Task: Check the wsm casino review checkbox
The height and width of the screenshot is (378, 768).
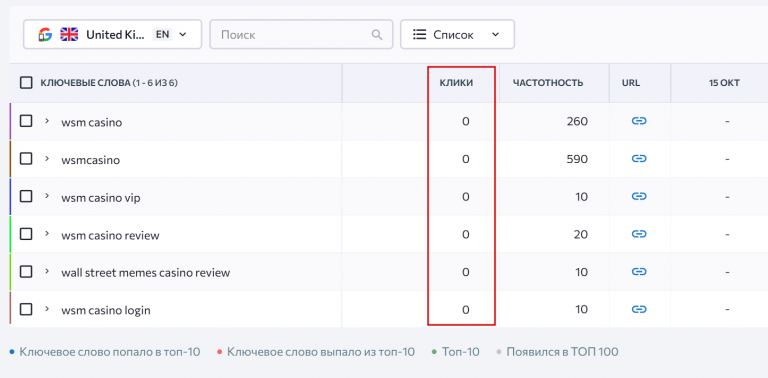Action: [x=26, y=234]
